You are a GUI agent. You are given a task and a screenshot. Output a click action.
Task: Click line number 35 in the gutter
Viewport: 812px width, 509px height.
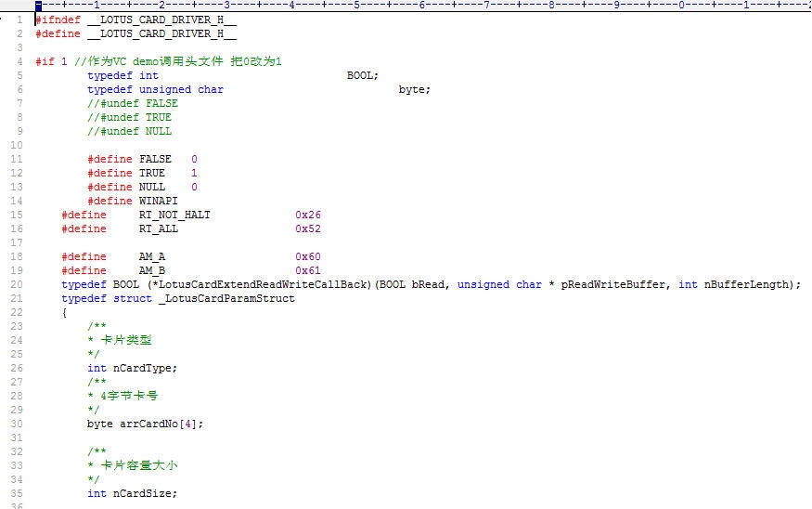[16, 493]
